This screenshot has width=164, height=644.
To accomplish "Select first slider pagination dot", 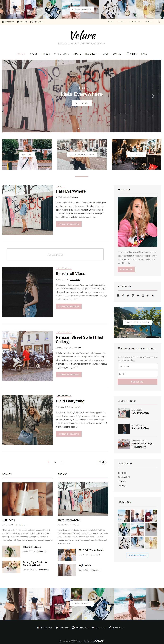I will tap(79, 128).
